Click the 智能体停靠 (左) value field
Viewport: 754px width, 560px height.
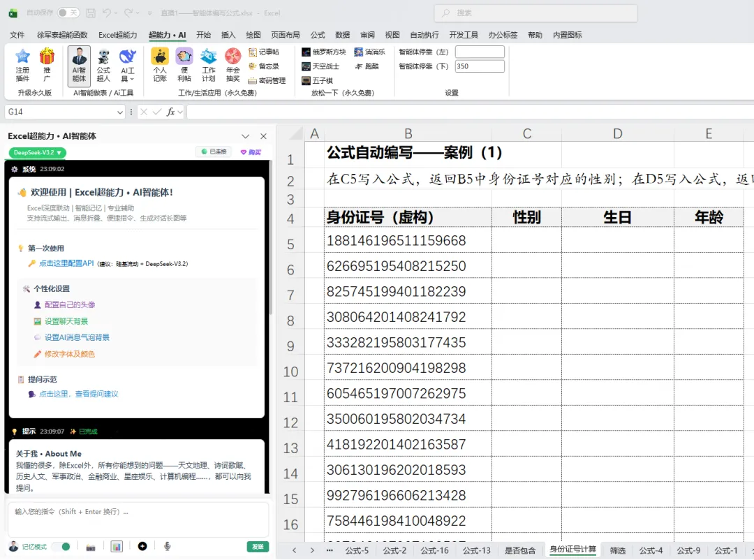click(x=480, y=52)
